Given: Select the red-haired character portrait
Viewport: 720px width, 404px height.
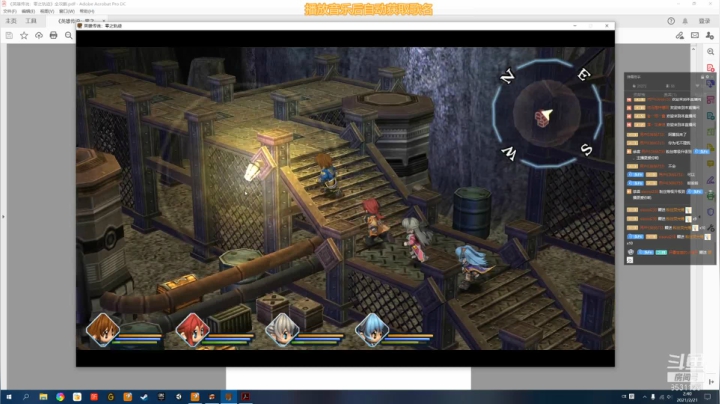Looking at the screenshot, I should 192,330.
